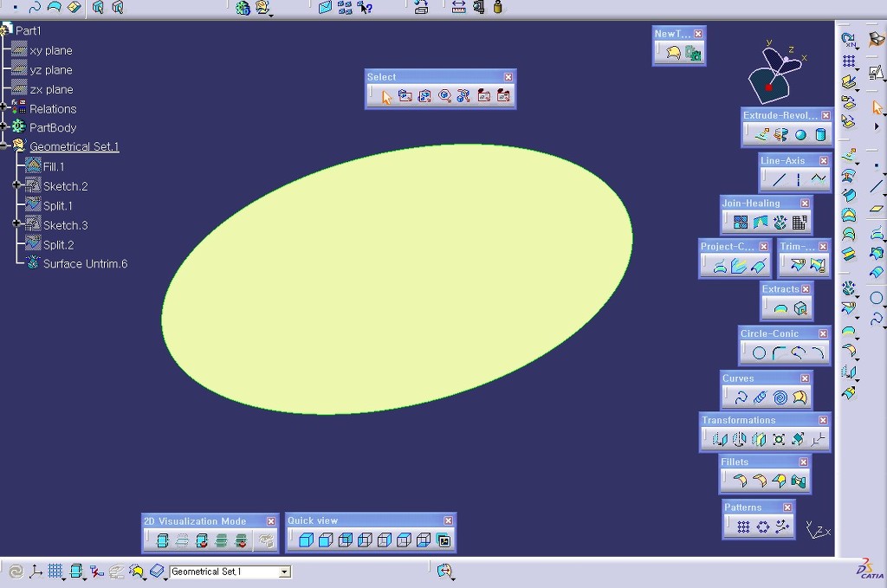Select the Axis tool in Line-Axis
887x588 pixels.
(798, 180)
